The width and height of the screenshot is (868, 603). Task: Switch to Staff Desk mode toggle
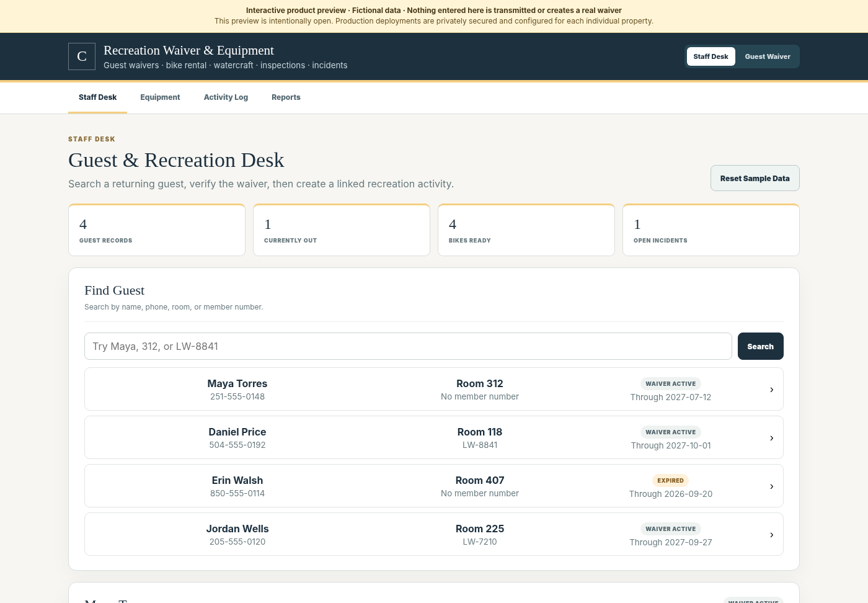(711, 56)
